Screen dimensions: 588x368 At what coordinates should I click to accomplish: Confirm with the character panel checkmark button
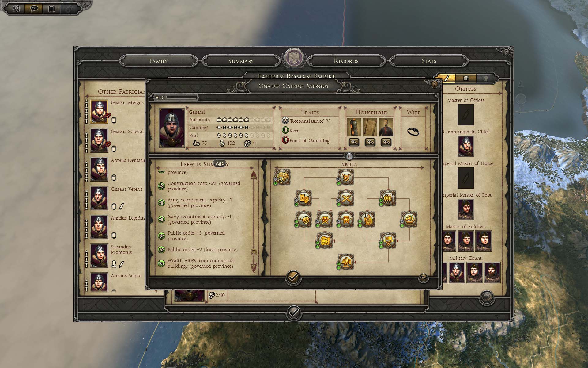point(293,278)
